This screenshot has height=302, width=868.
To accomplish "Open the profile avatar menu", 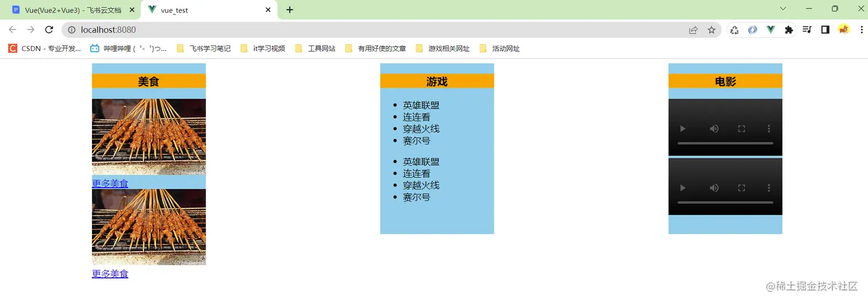I will [x=843, y=29].
